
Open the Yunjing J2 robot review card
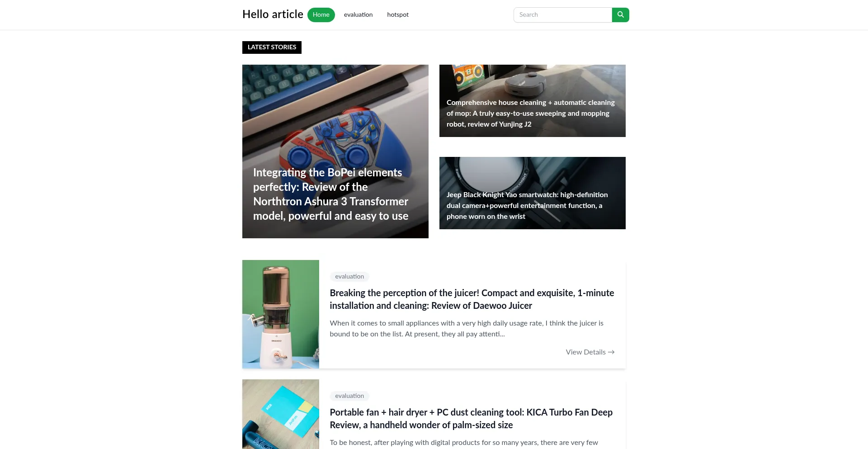tap(533, 101)
